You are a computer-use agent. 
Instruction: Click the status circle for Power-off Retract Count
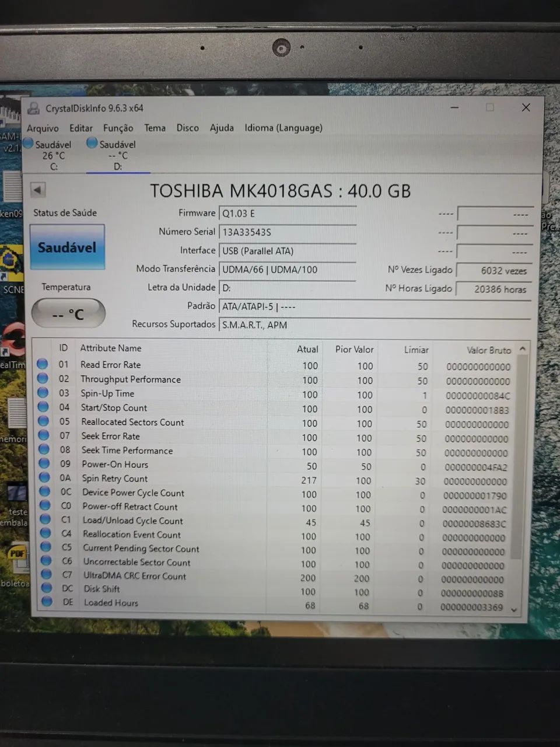click(x=45, y=505)
